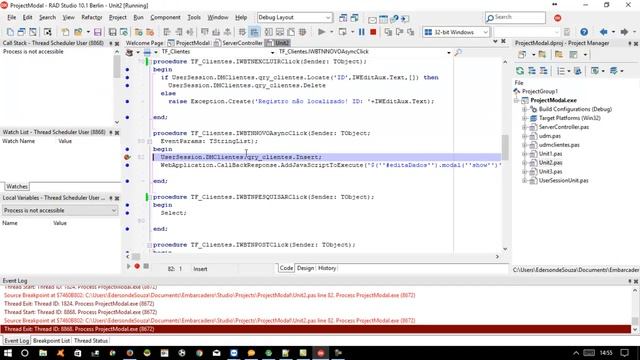Select UserSessionUnit.pas in Project Manager
640x360 pixels.
click(x=563, y=180)
